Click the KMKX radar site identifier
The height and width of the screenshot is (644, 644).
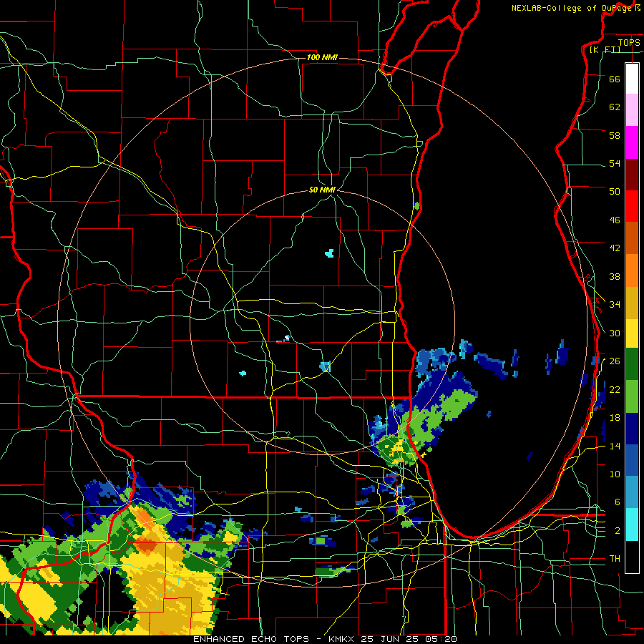pyautogui.click(x=342, y=639)
